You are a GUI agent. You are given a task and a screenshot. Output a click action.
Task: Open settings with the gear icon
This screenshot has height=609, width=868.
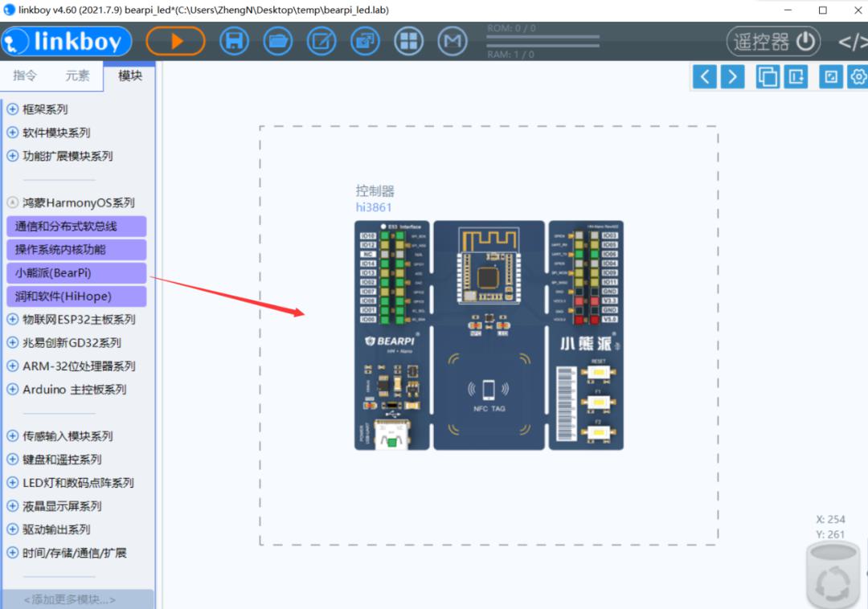[x=858, y=77]
